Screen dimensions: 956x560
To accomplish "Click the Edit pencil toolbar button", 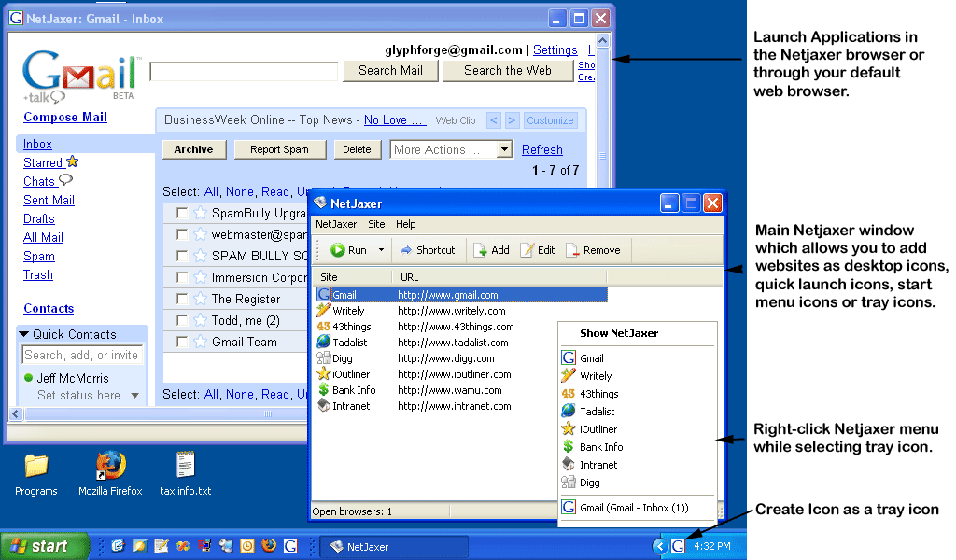I will point(537,250).
